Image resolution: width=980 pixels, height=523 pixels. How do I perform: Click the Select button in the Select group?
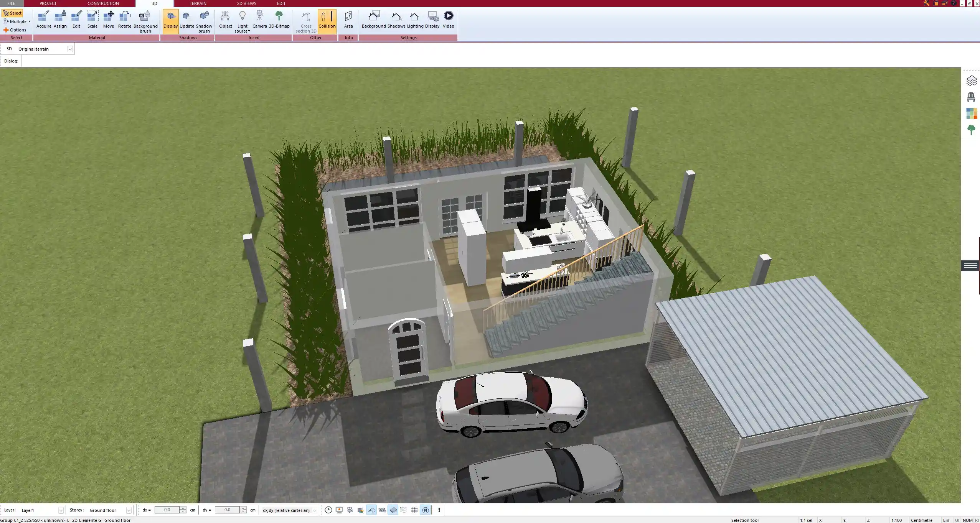13,13
